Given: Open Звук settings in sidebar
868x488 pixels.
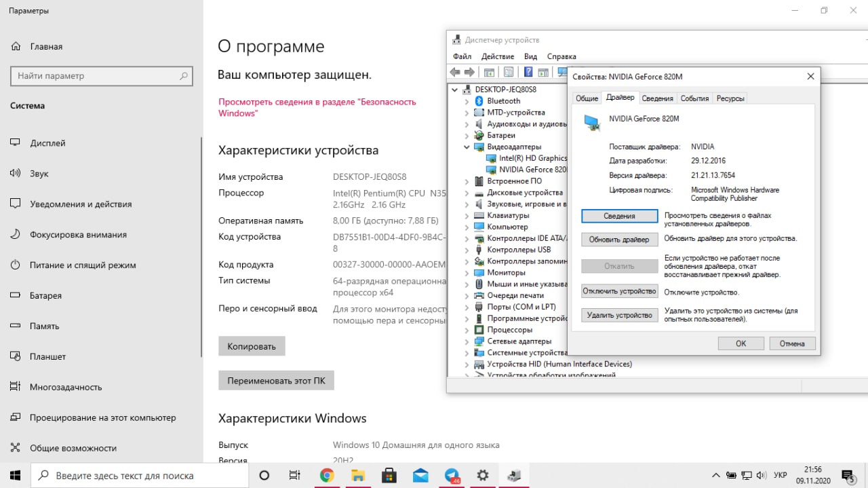Looking at the screenshot, I should (39, 174).
